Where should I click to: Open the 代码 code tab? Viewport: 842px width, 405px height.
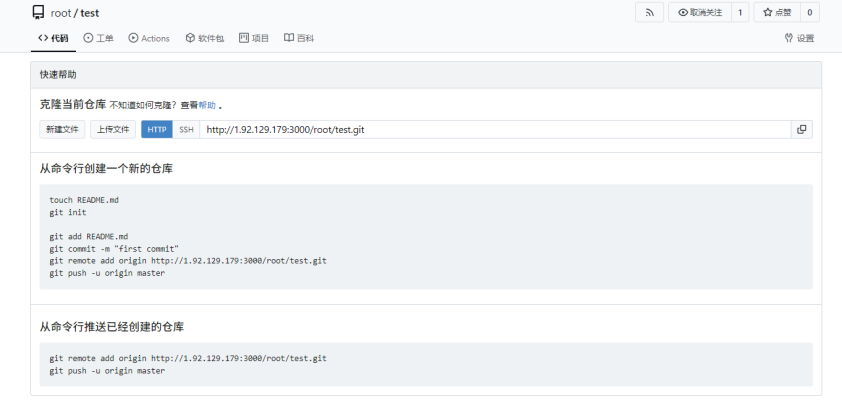[53, 38]
